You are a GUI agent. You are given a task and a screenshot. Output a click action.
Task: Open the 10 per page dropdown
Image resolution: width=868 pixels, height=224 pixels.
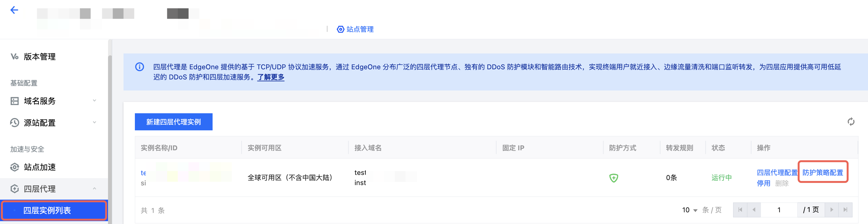pyautogui.click(x=690, y=210)
